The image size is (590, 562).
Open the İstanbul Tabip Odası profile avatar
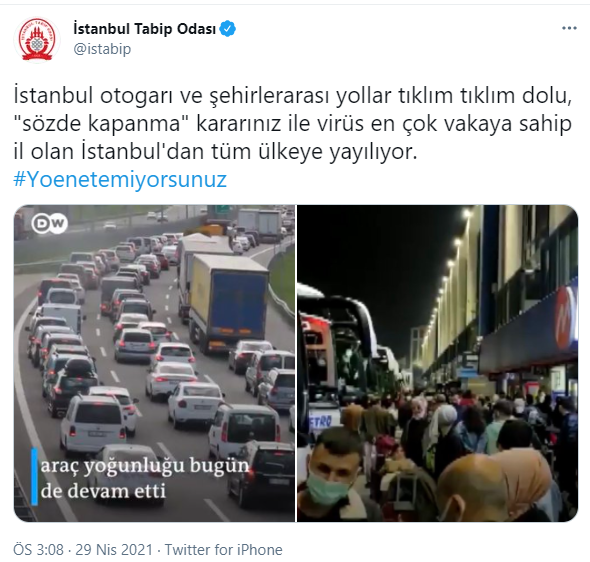tap(37, 39)
